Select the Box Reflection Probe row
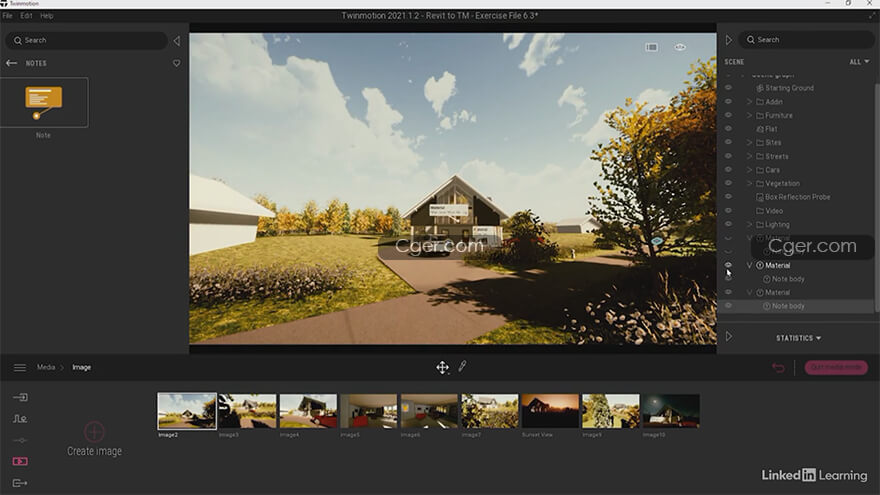Viewport: 880px width, 495px height. tap(797, 197)
